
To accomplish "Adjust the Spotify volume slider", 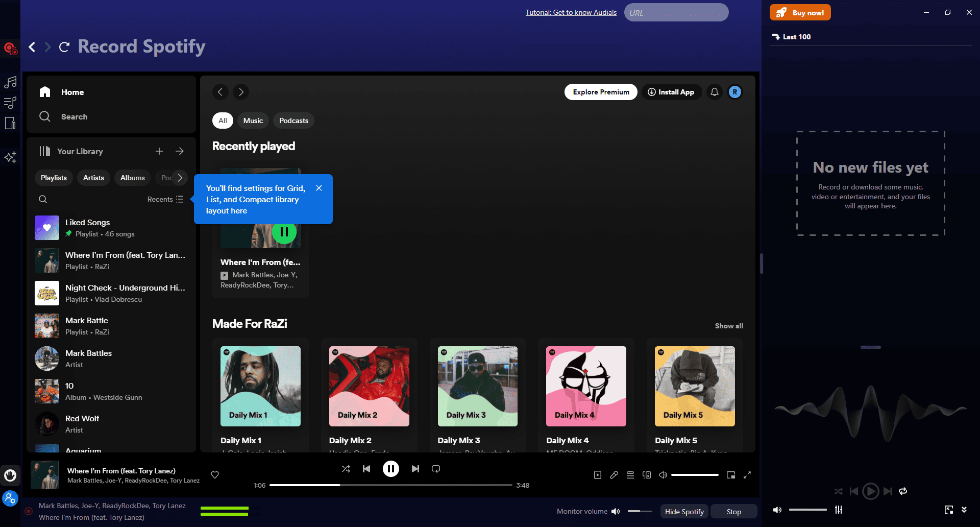I will click(x=695, y=475).
